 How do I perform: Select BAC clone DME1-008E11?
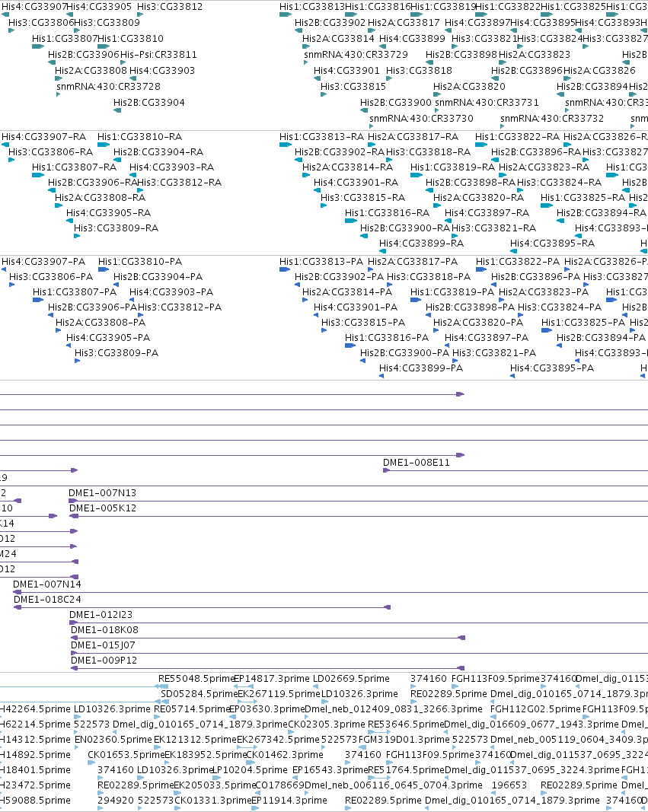click(416, 463)
